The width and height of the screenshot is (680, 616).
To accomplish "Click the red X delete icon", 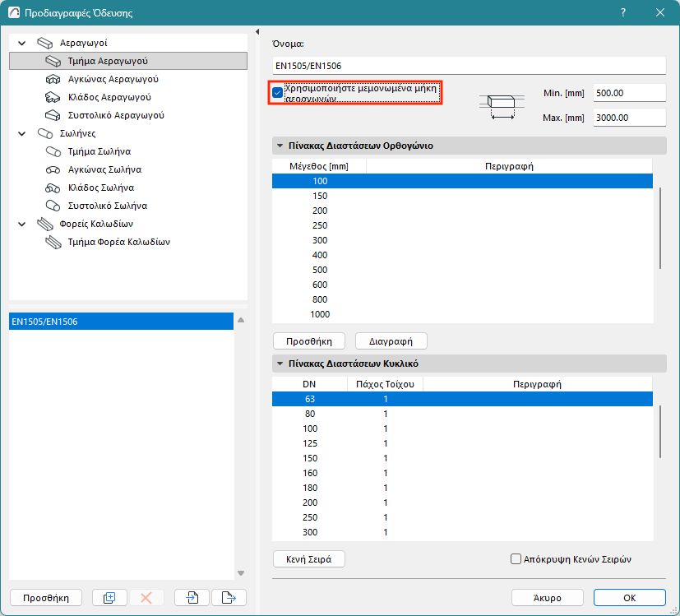I will pos(146,598).
